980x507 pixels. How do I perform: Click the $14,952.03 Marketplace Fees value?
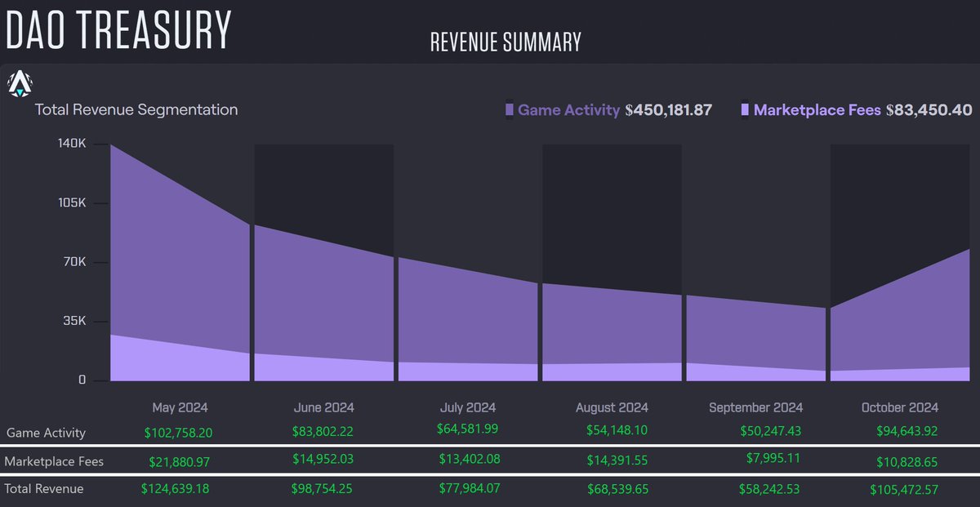(323, 459)
